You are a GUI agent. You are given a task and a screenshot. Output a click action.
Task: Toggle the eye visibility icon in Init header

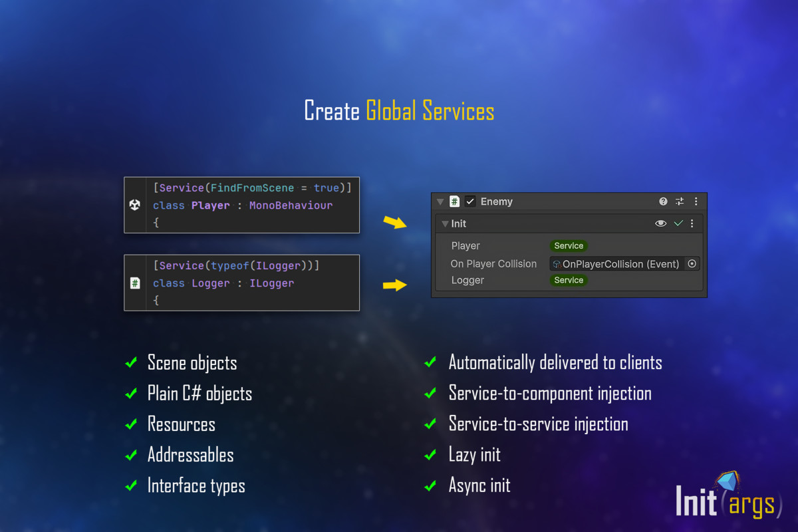(x=660, y=223)
